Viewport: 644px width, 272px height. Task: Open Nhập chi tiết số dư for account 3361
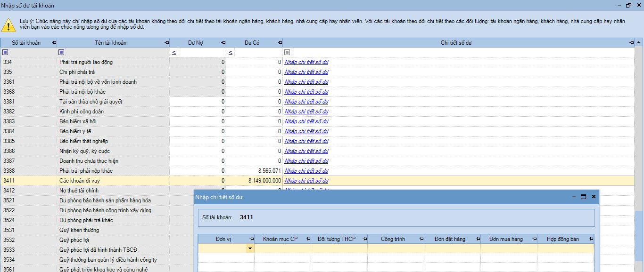point(306,82)
